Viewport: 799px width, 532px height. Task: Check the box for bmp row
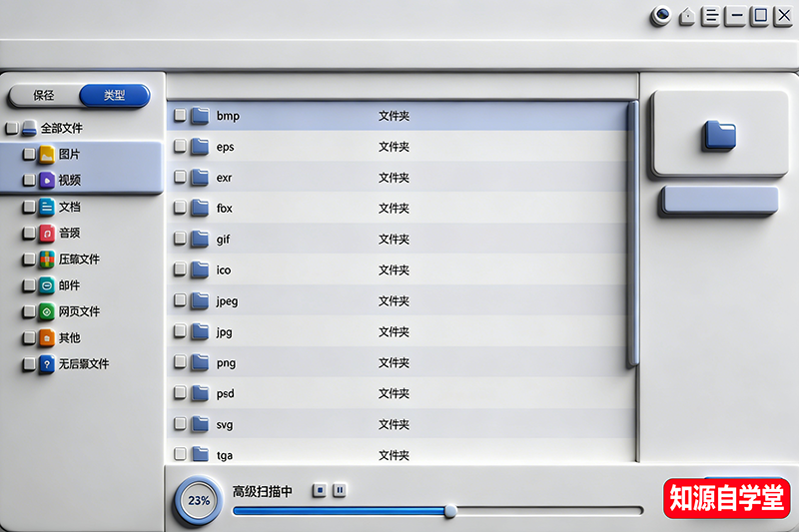(x=180, y=115)
